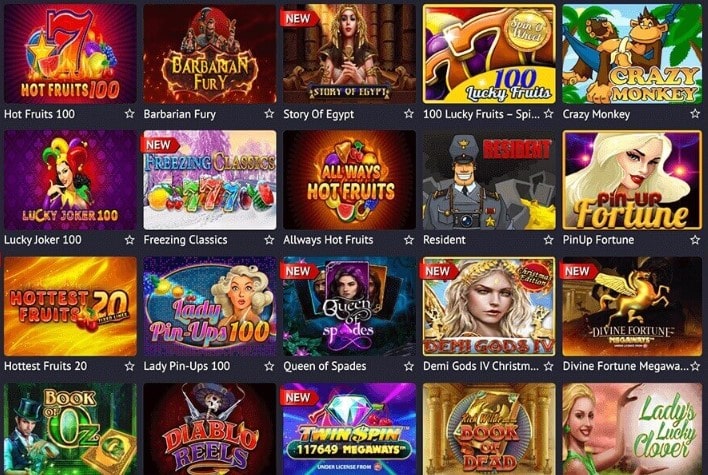Favorite Hottest Fruits 20 via star icon

130,366
